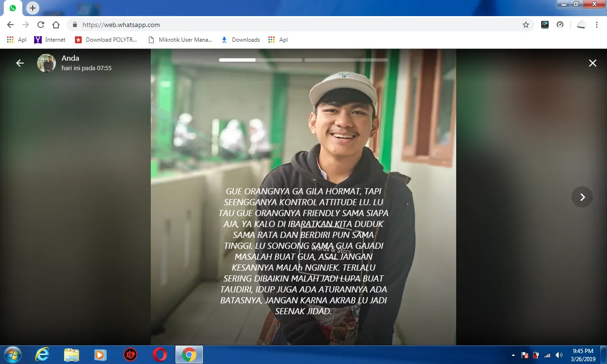Toggle the bookmark star for this page
Image resolution: width=607 pixels, height=364 pixels.
[x=526, y=25]
